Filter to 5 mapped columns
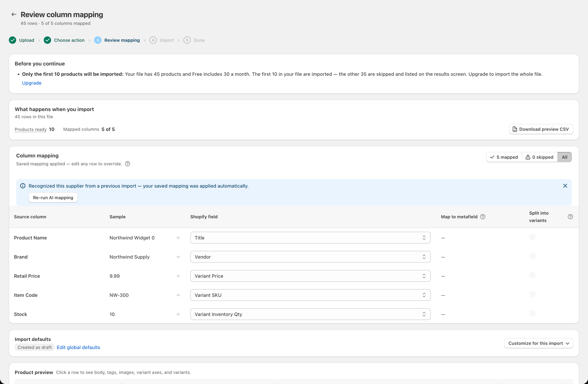588x384 pixels. [x=504, y=157]
